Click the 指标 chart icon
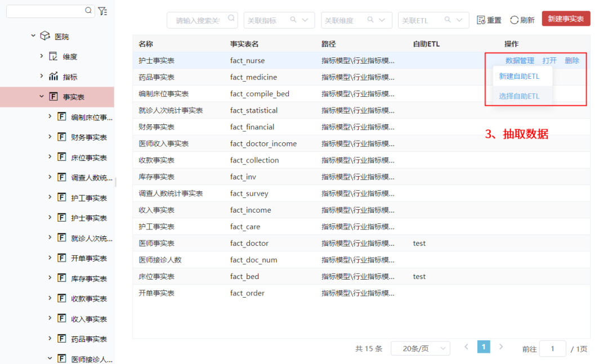608x364 pixels. click(53, 77)
